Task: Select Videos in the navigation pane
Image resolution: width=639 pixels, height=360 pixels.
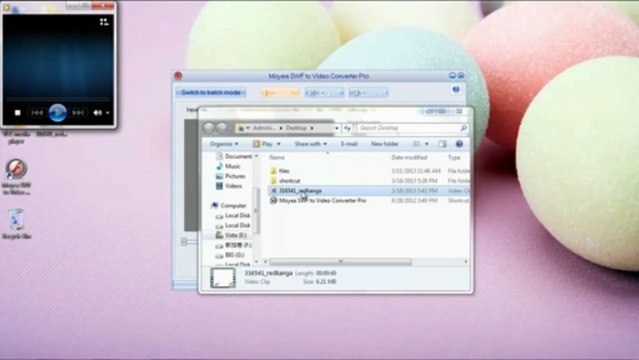Action: [229, 186]
